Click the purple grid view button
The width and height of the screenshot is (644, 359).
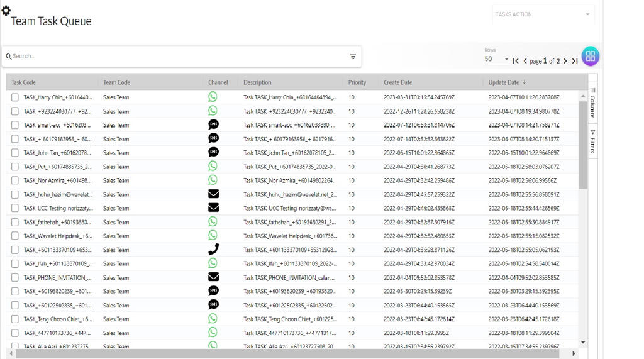[x=590, y=56]
